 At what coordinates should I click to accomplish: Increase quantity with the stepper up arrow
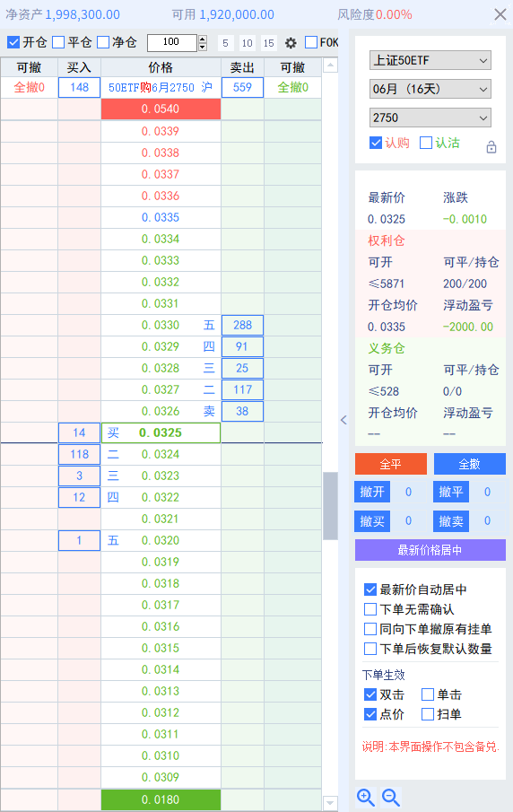click(203, 39)
